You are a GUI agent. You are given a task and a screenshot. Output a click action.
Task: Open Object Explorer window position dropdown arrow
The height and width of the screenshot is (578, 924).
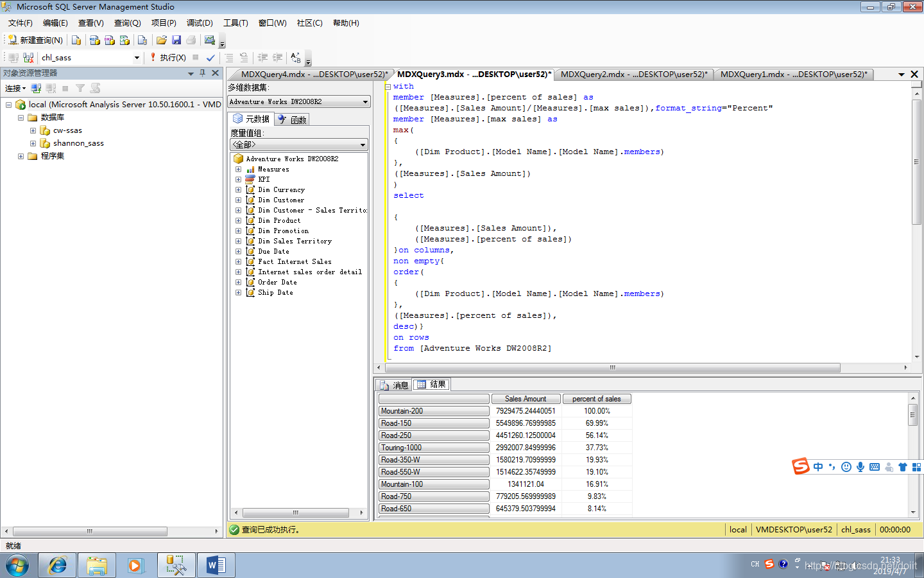click(191, 74)
